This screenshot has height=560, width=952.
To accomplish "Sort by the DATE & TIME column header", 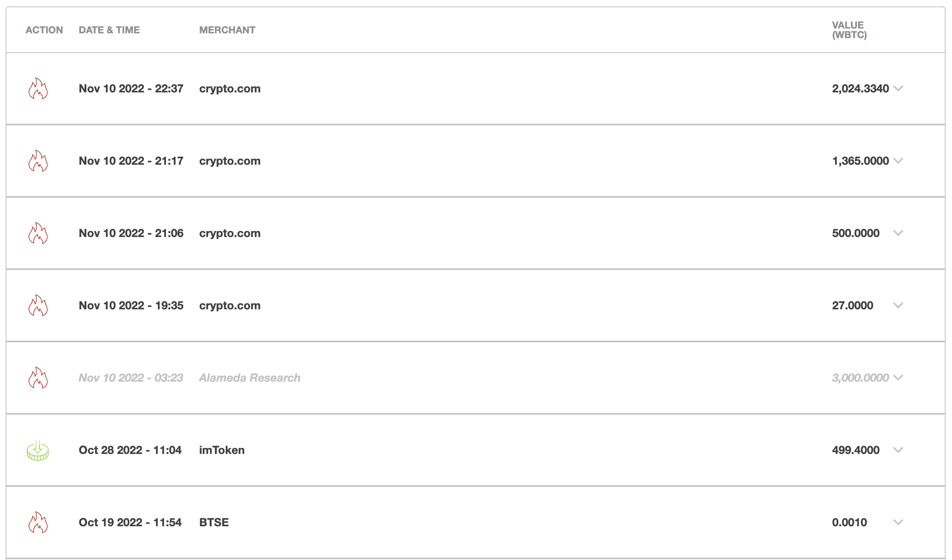I will (109, 30).
